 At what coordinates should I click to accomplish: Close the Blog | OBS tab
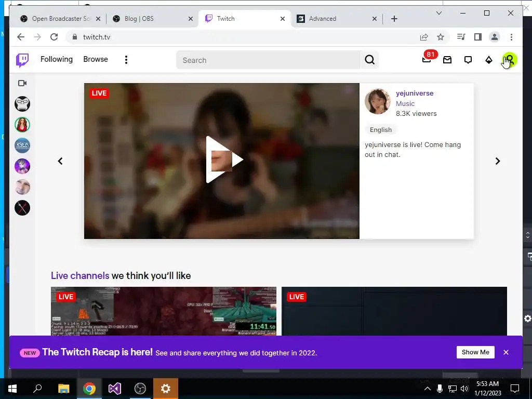pos(191,19)
